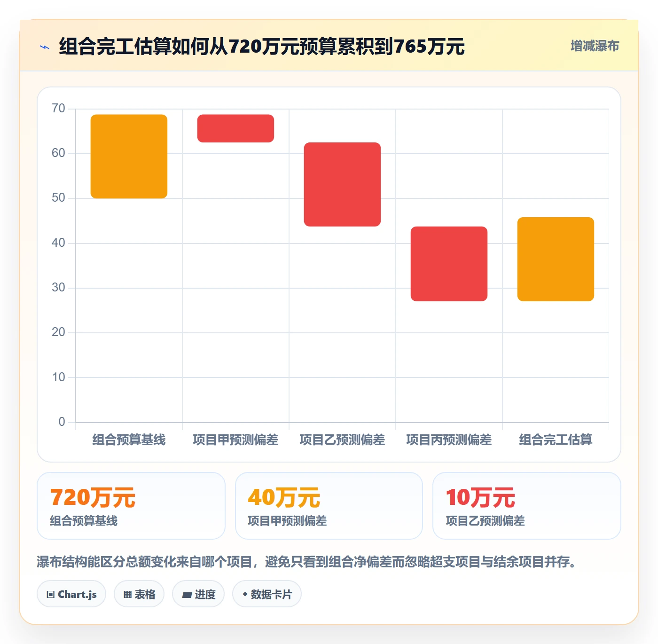
Task: Click the red 项目乙预测偏差 bar
Action: click(342, 184)
